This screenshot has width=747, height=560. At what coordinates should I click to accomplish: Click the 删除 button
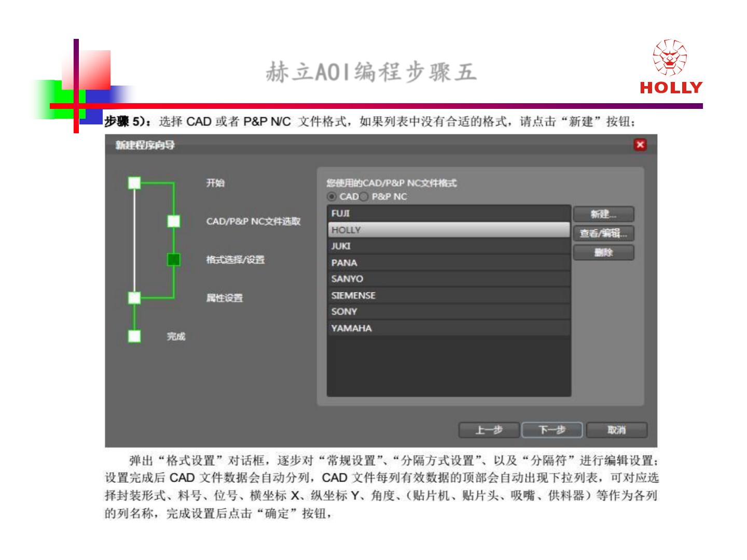coord(603,253)
